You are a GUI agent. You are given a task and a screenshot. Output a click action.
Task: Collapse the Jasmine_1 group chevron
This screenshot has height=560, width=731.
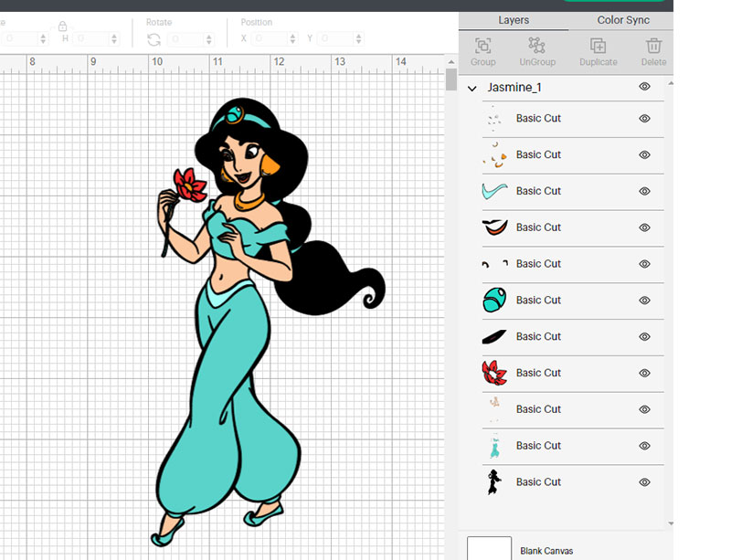(471, 88)
